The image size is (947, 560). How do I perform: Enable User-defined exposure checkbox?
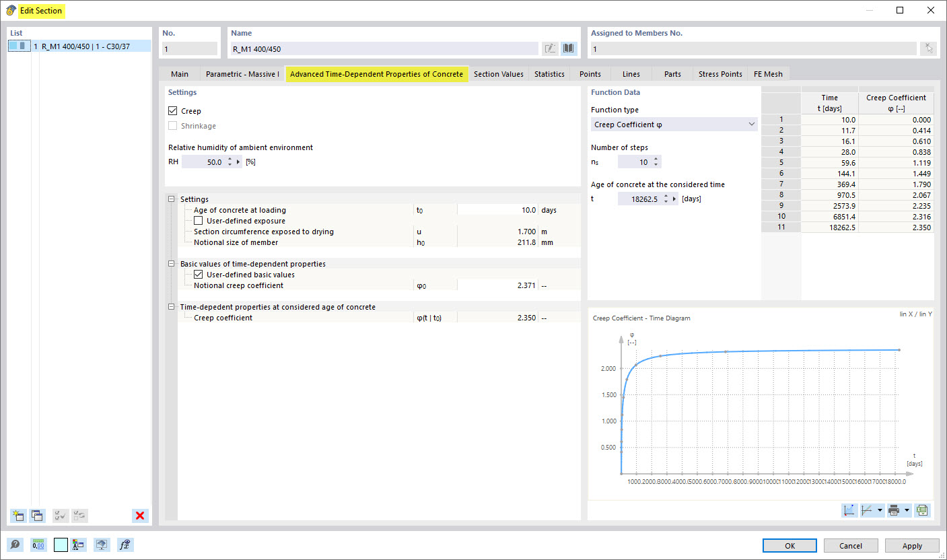[199, 221]
